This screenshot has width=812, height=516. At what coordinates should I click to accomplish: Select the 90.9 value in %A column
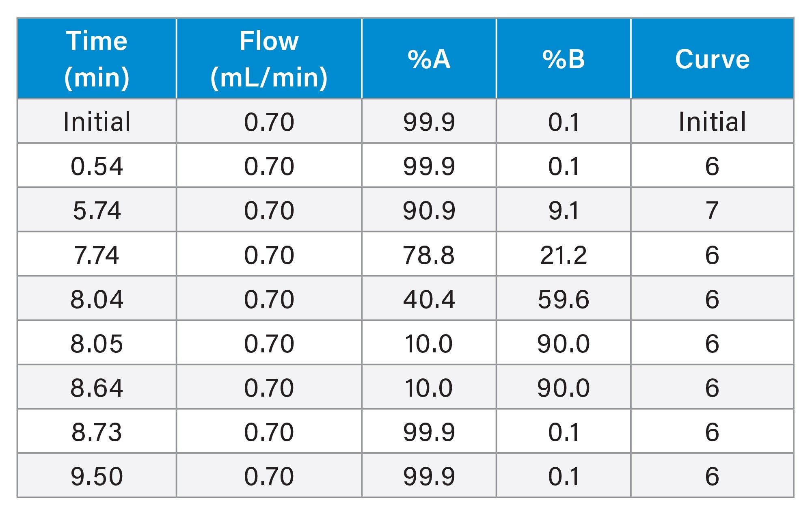tap(429, 210)
